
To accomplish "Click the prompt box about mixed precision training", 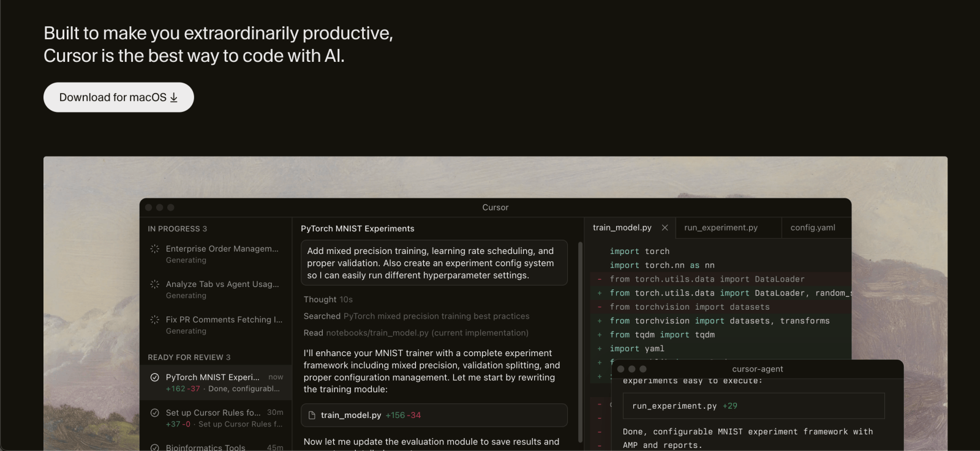I will point(434,263).
